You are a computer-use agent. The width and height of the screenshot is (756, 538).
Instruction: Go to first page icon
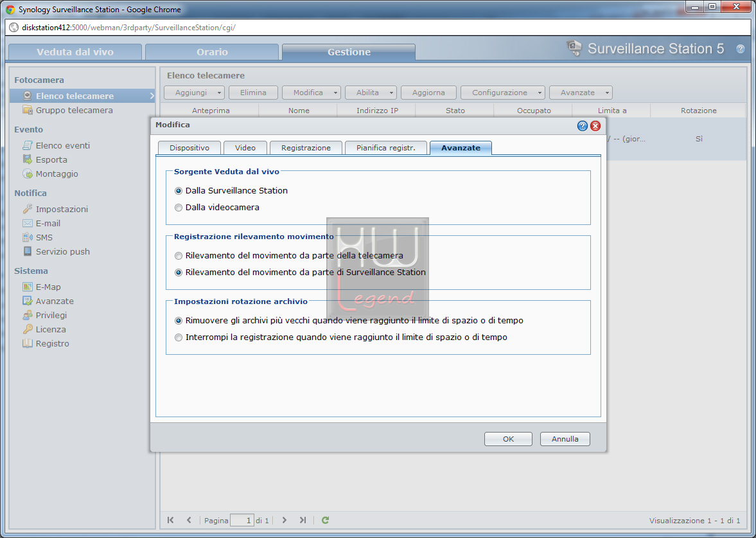tap(171, 520)
